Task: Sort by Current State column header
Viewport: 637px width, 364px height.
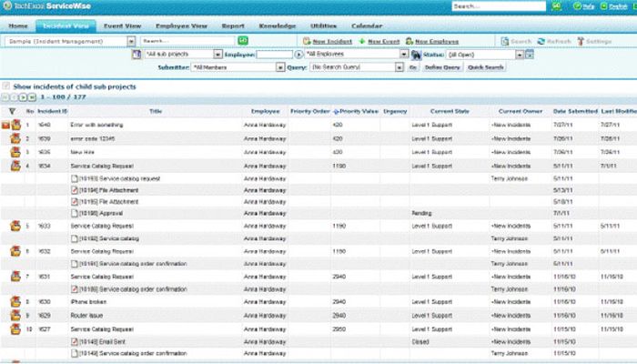Action: pyautogui.click(x=450, y=111)
